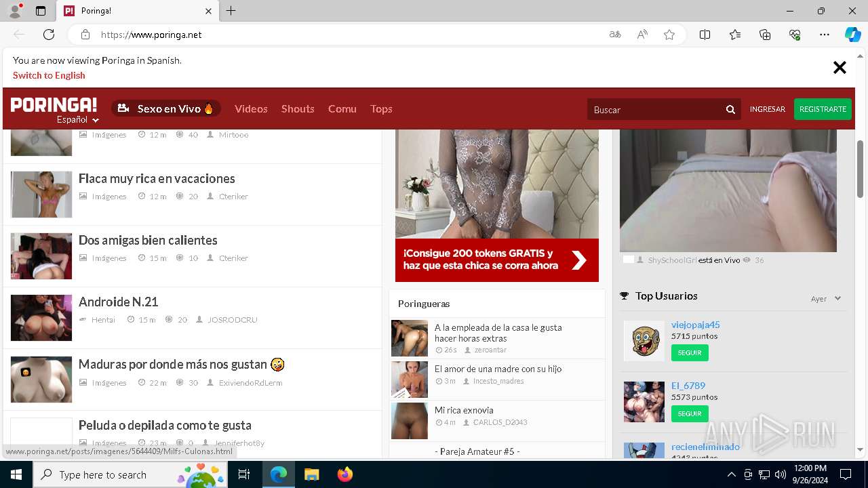Open Firefox from taskbar
This screenshot has height=488, width=868.
click(x=344, y=474)
